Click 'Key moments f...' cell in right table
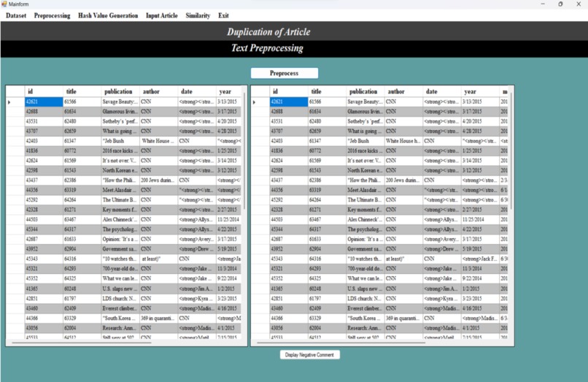The image size is (588, 382). click(365, 210)
